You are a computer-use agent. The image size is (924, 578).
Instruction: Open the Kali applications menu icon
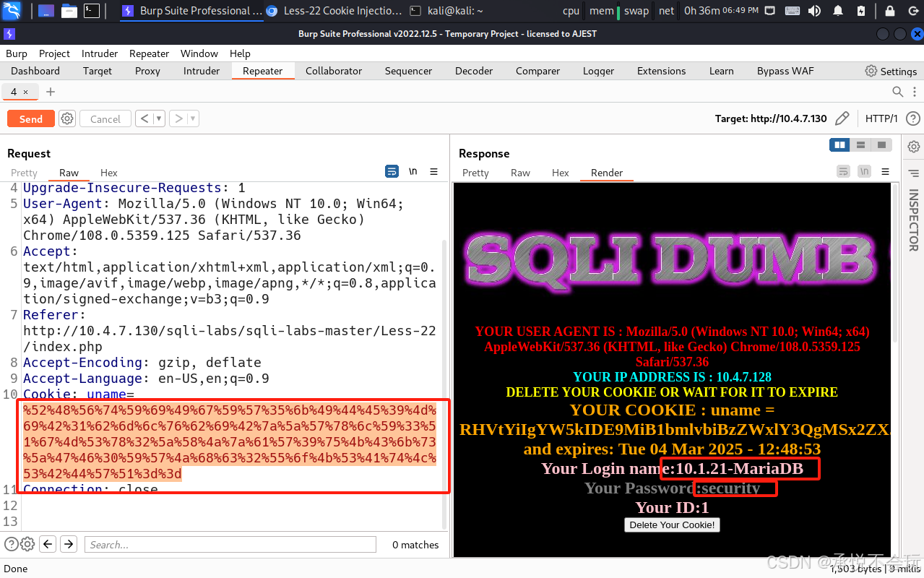point(12,10)
